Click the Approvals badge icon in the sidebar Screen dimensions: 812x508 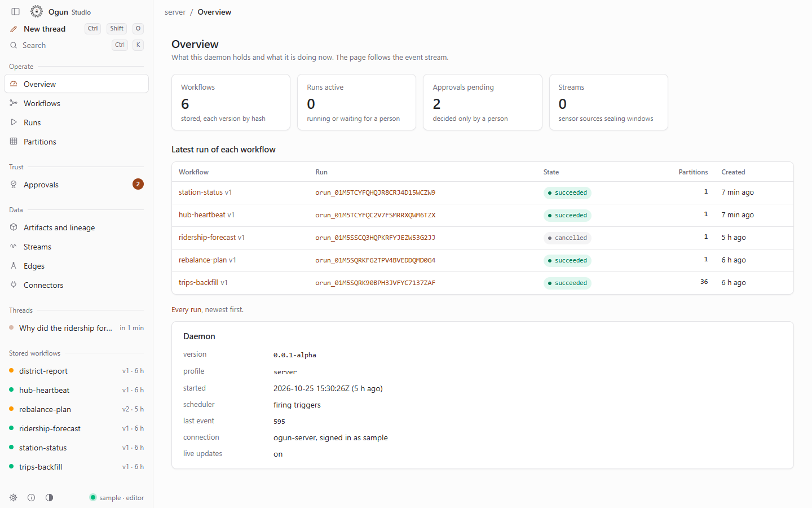tap(14, 185)
